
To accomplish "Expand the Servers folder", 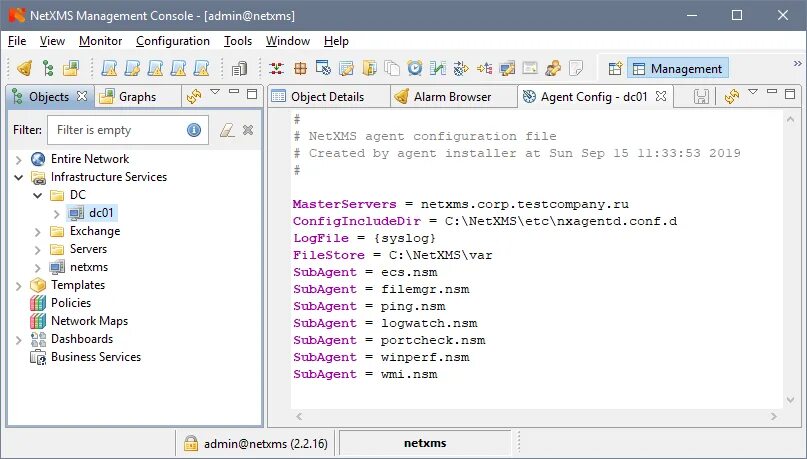I will click(x=38, y=250).
